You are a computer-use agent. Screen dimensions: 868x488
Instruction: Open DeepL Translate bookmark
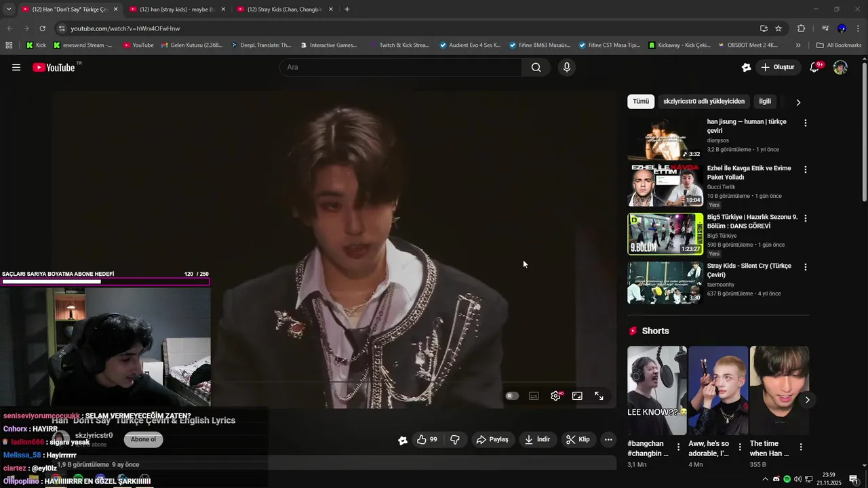[260, 45]
